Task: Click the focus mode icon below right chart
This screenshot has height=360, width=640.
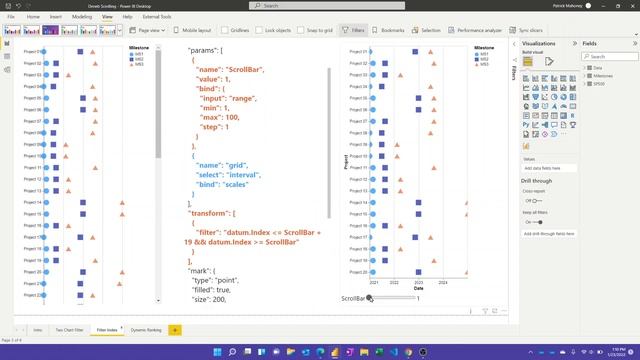Action: [x=495, y=311]
